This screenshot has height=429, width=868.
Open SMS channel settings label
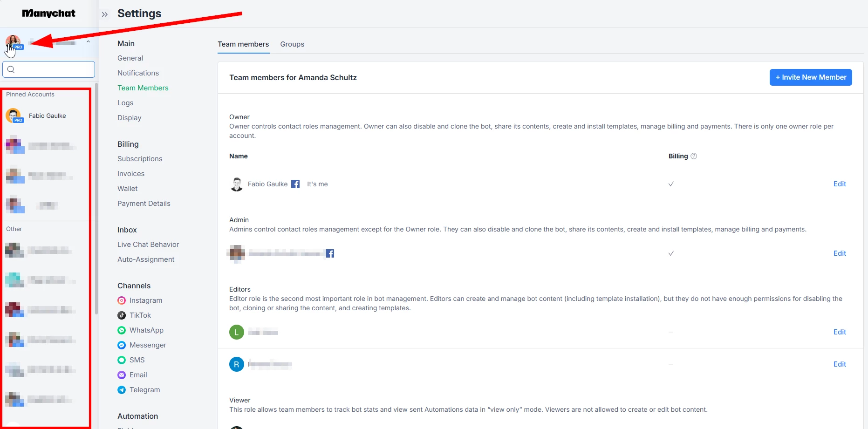coord(137,360)
